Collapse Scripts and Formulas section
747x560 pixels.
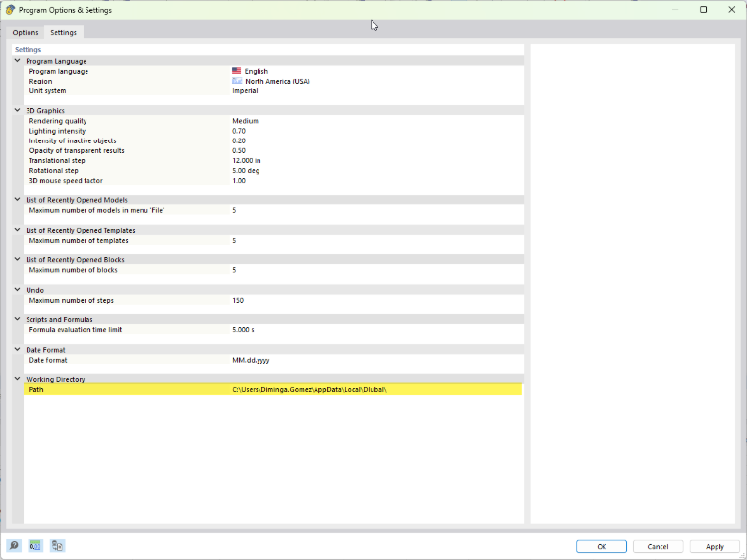(x=17, y=319)
